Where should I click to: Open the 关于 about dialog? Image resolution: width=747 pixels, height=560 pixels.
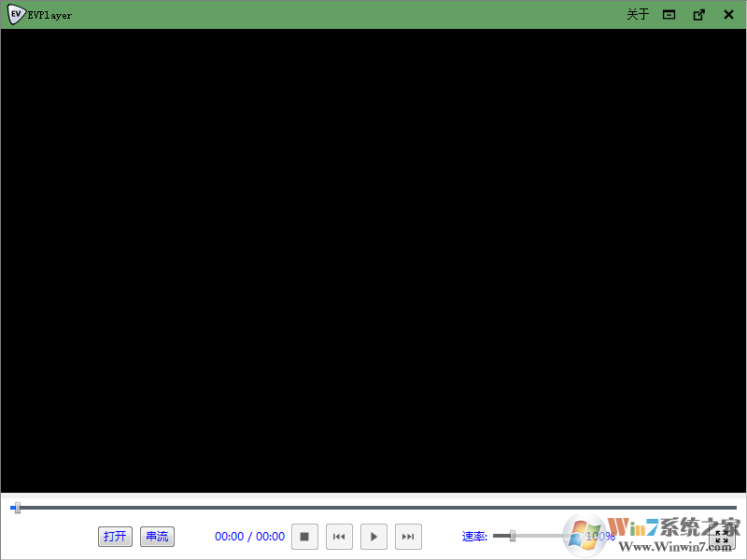coord(638,14)
